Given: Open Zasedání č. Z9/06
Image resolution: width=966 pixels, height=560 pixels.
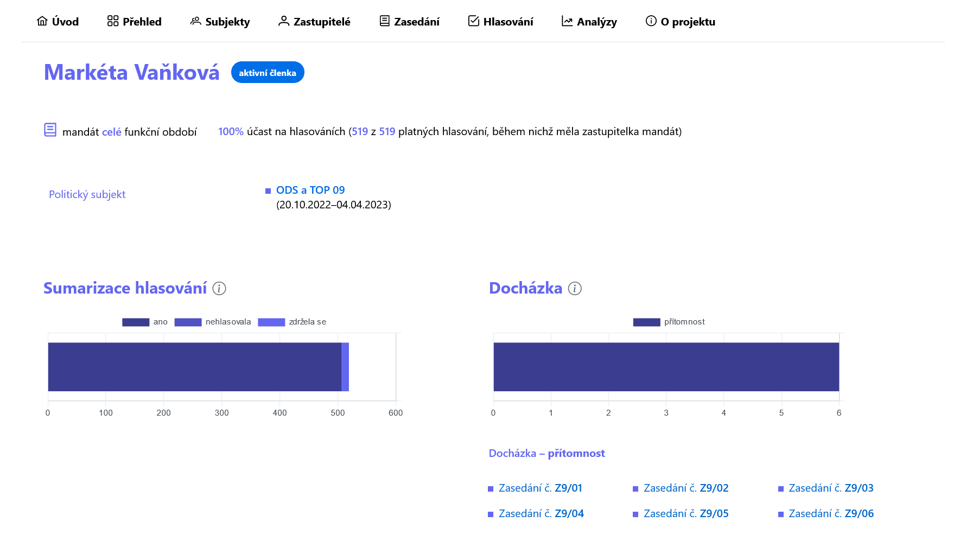Looking at the screenshot, I should (831, 513).
